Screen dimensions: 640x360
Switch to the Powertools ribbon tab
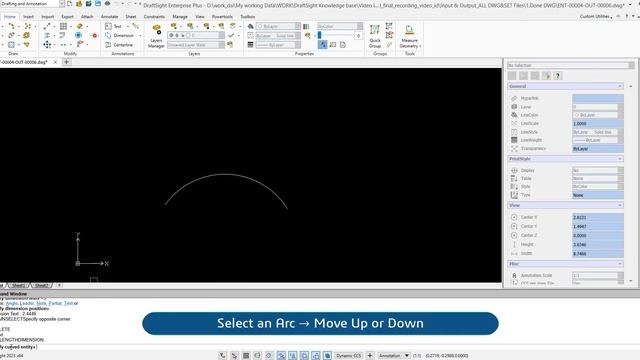(222, 17)
